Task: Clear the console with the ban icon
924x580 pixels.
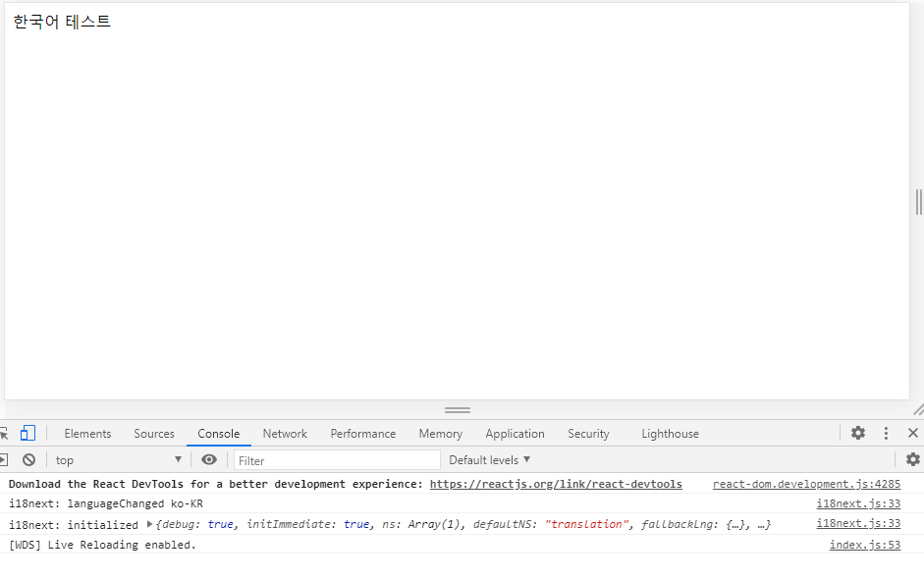Action: click(x=28, y=460)
